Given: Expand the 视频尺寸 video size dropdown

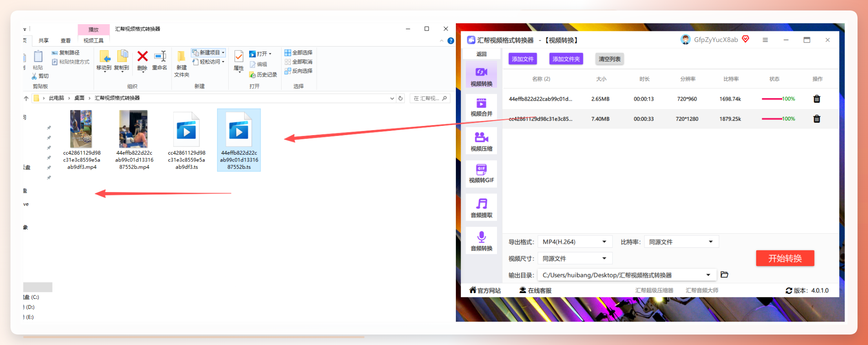Looking at the screenshot, I should point(575,259).
